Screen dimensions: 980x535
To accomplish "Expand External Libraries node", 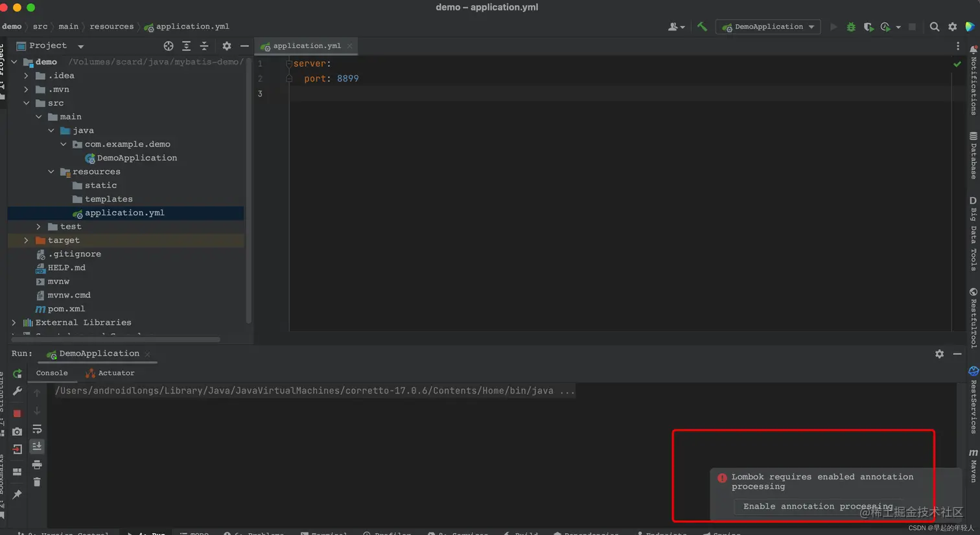I will [14, 322].
